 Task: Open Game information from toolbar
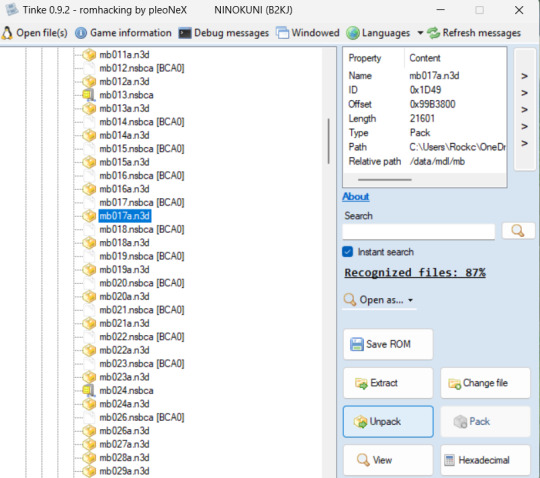123,33
